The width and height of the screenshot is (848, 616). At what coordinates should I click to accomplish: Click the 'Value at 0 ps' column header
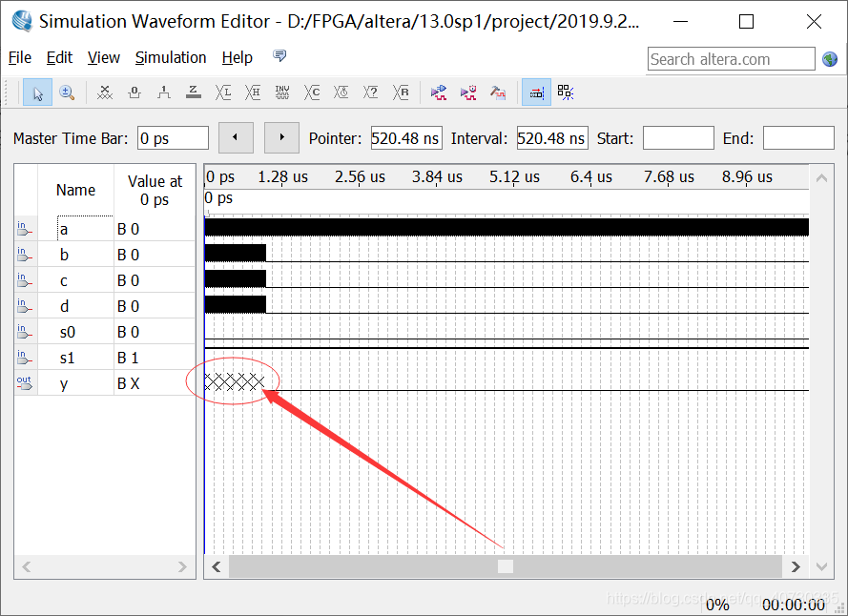155,190
